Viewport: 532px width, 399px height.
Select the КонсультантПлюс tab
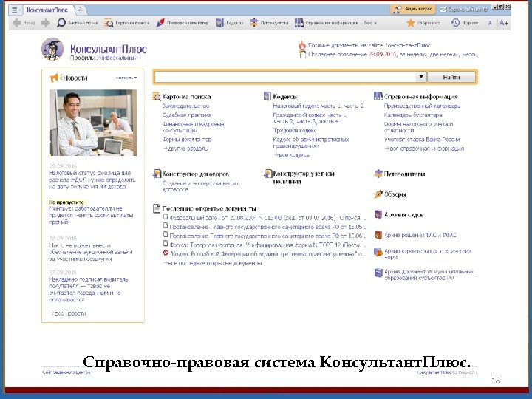coord(47,10)
